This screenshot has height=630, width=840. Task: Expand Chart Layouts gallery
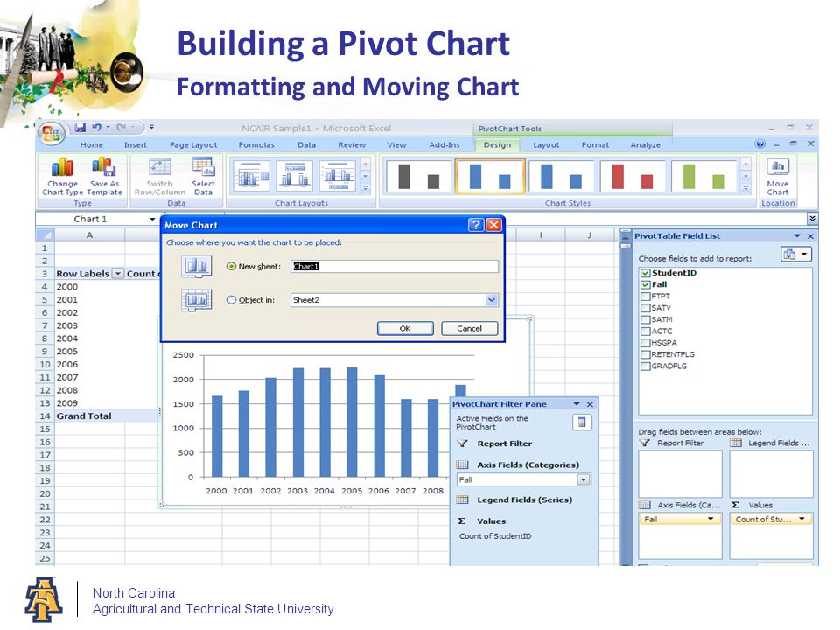click(x=366, y=188)
